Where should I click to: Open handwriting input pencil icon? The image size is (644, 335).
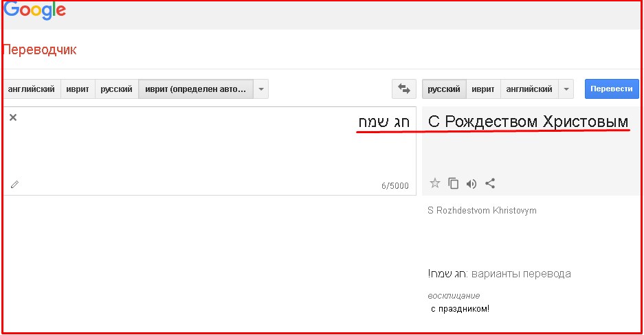pos(14,184)
